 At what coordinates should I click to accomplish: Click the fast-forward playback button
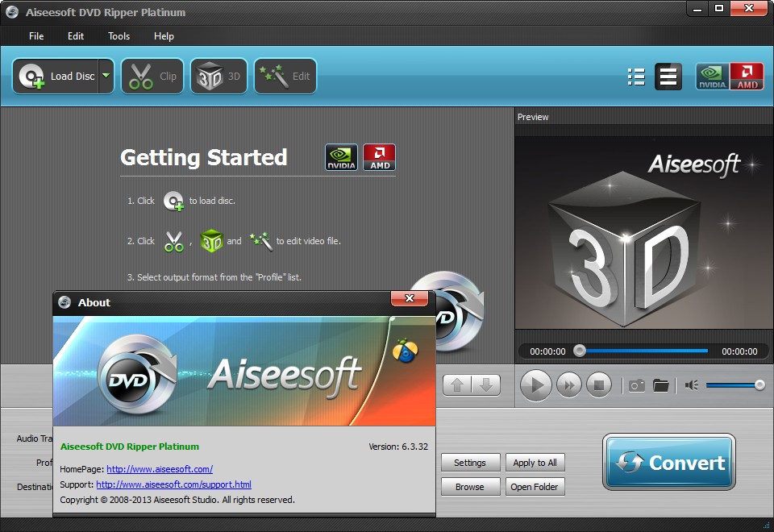point(568,385)
